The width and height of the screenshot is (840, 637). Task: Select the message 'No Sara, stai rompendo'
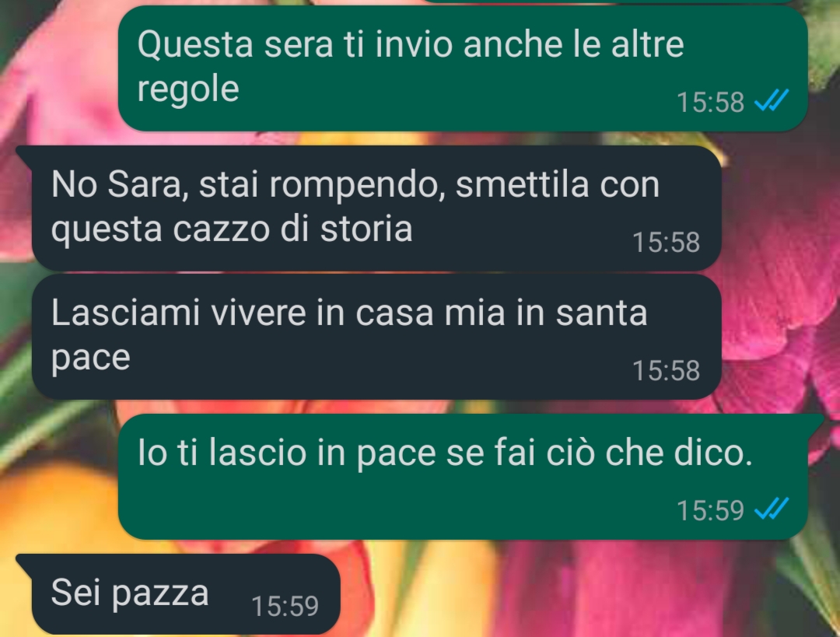376,208
